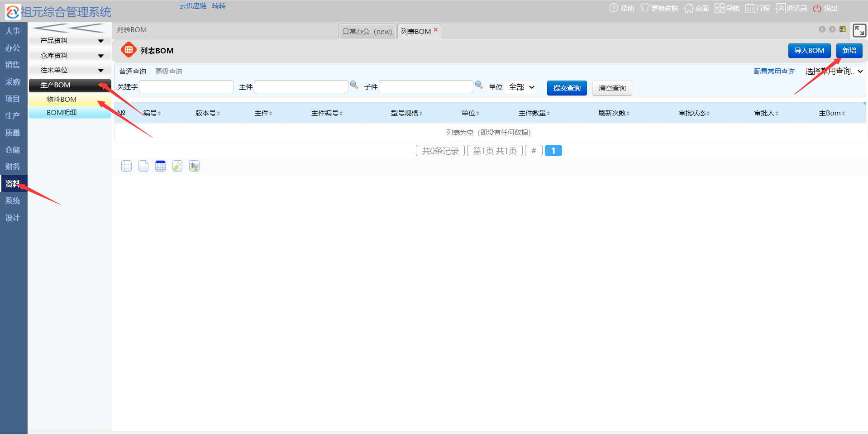
Task: Open the fullscreen expand arrows icon
Action: (859, 30)
